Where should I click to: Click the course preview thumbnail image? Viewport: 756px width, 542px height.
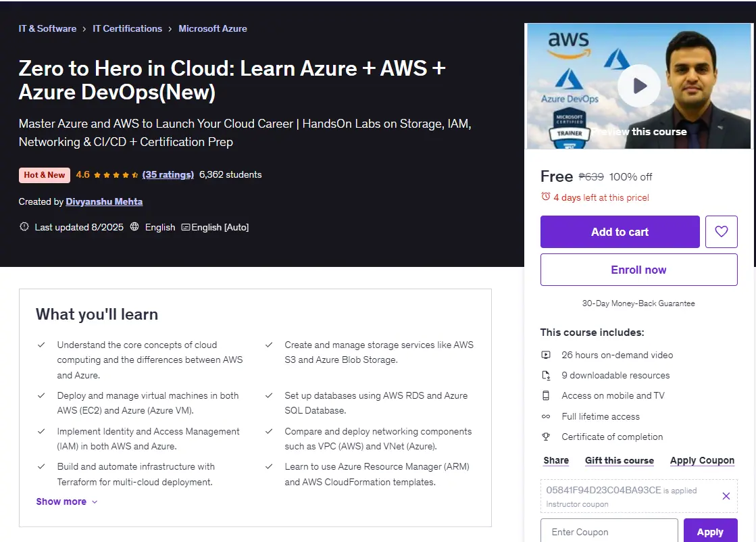tap(639, 86)
